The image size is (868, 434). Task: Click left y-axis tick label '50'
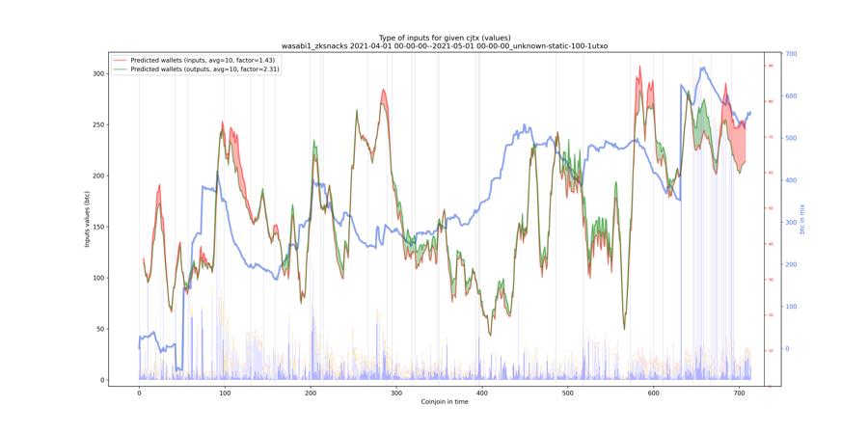click(x=99, y=329)
